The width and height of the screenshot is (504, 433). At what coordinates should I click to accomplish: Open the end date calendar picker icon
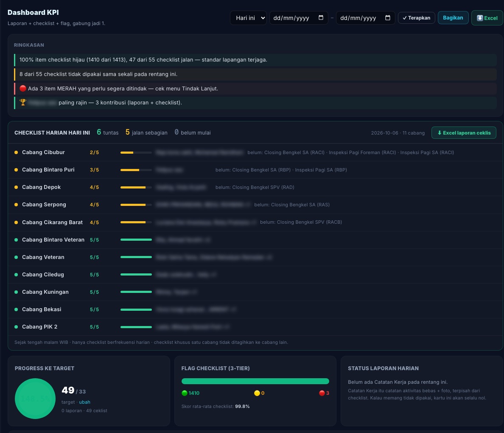pyautogui.click(x=388, y=18)
